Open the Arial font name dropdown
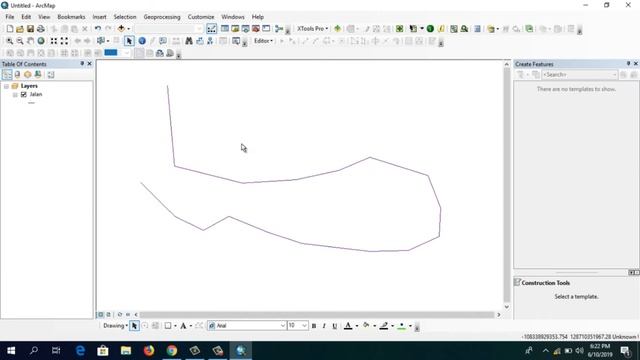Viewport: 640px width, 360px height. [283, 326]
